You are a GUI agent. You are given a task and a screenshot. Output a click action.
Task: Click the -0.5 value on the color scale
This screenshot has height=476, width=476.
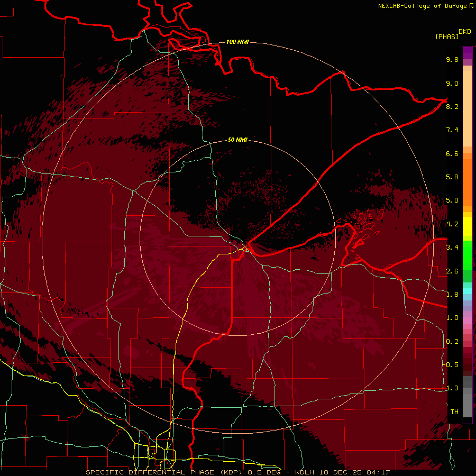[451, 364]
